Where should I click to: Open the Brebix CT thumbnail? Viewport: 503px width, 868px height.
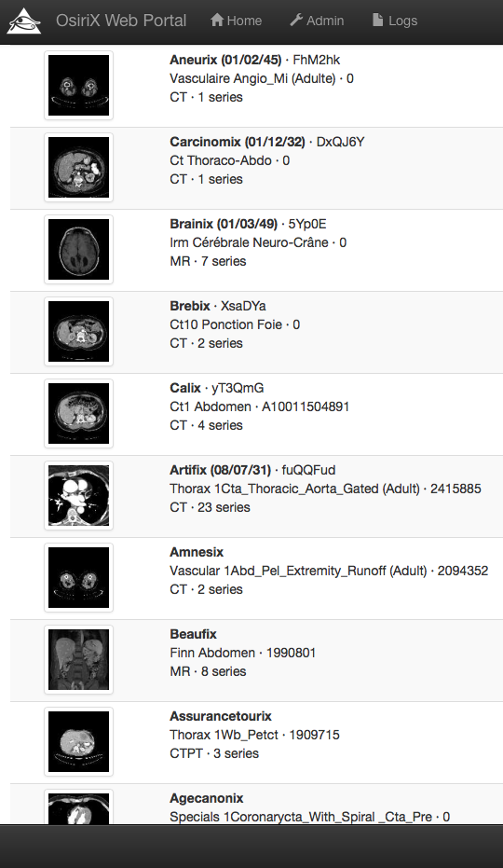click(78, 331)
